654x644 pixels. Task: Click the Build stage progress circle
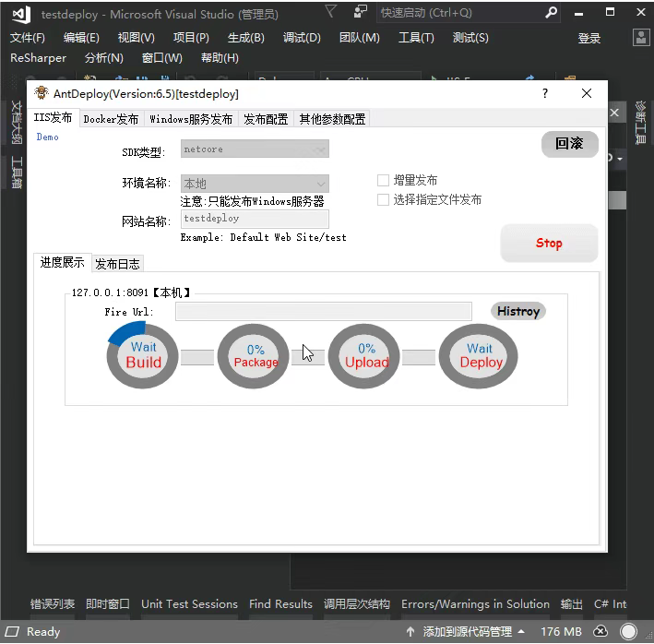pyautogui.click(x=144, y=355)
